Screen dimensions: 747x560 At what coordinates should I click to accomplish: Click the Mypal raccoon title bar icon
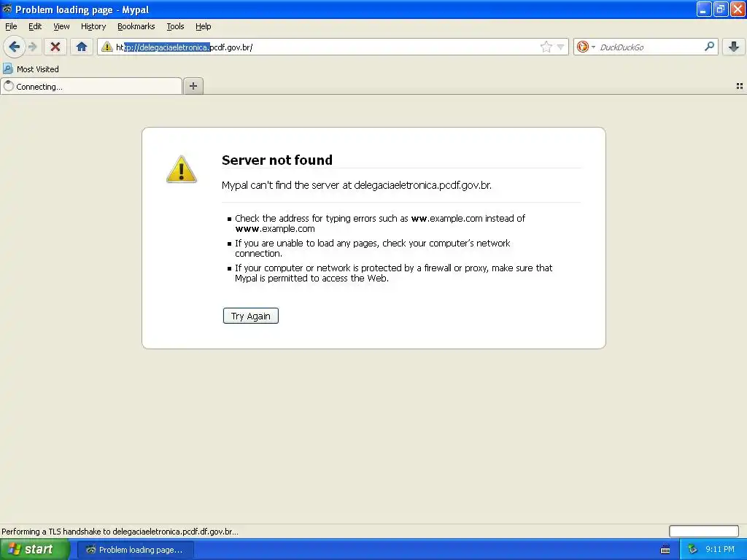pos(7,9)
